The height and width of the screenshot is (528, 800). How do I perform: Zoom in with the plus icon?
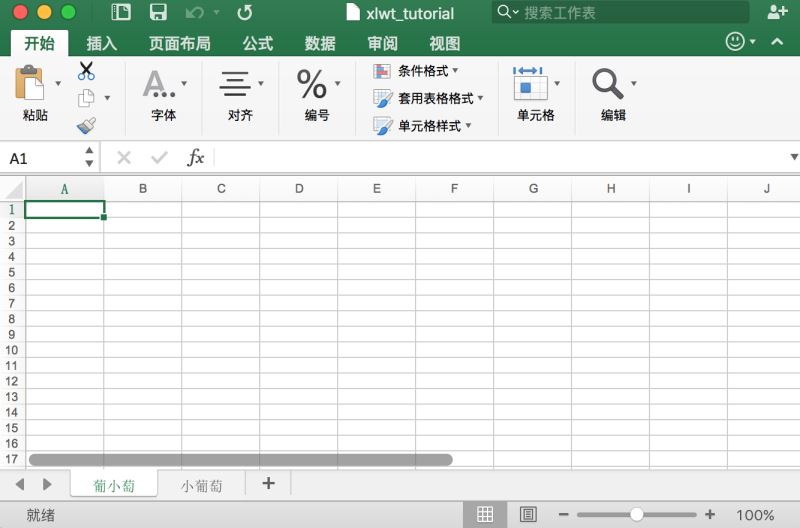710,514
